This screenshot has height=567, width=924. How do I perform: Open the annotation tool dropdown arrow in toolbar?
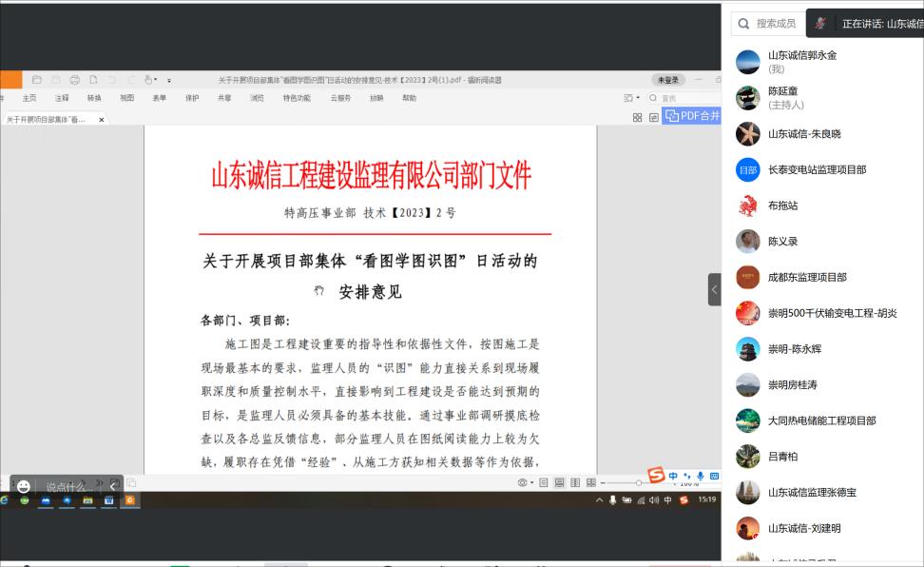(x=156, y=80)
